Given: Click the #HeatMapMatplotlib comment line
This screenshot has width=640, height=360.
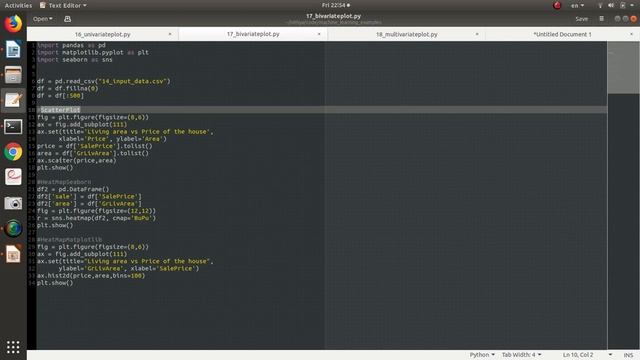Looking at the screenshot, I should [x=69, y=240].
